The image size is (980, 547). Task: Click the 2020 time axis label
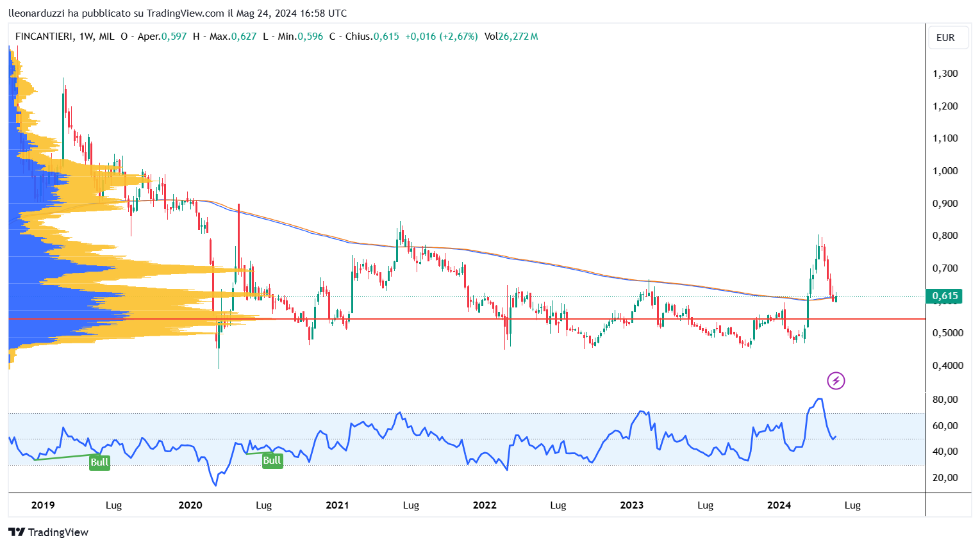(190, 505)
